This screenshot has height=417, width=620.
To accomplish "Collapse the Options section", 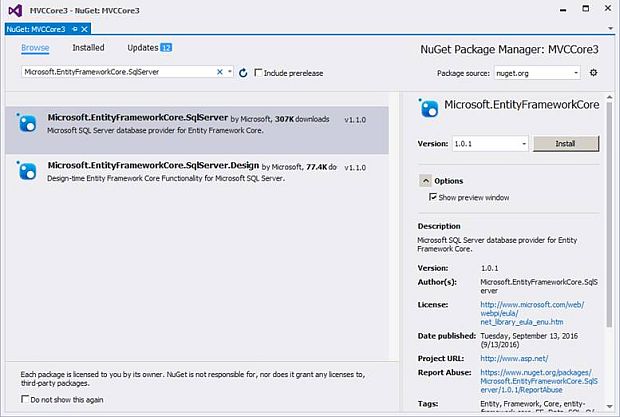I will (425, 181).
